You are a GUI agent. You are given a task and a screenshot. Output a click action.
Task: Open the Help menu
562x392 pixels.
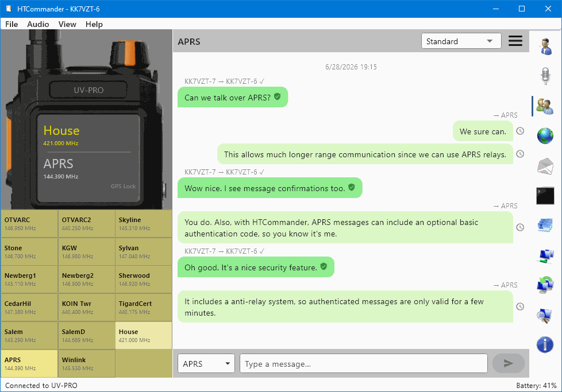[94, 24]
